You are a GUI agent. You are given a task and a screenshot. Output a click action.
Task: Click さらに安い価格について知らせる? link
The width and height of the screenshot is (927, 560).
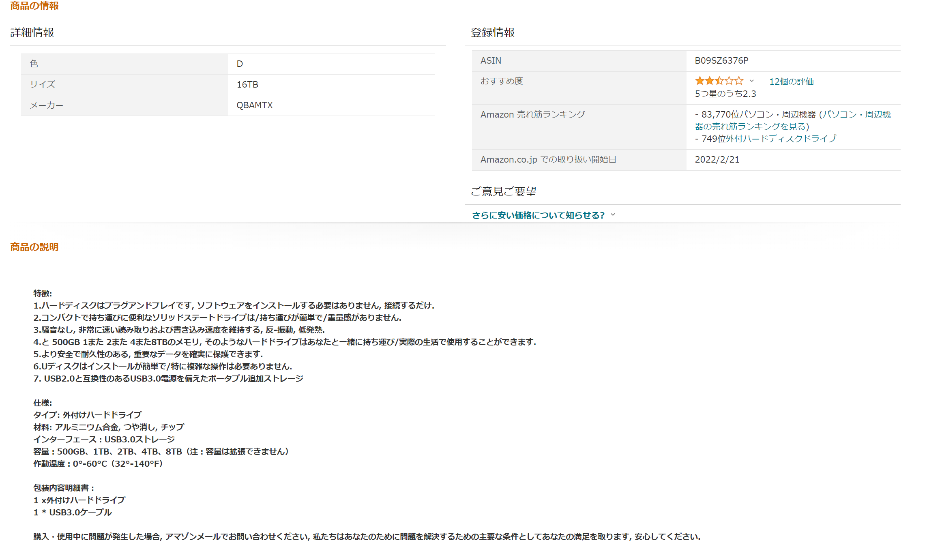tap(538, 215)
